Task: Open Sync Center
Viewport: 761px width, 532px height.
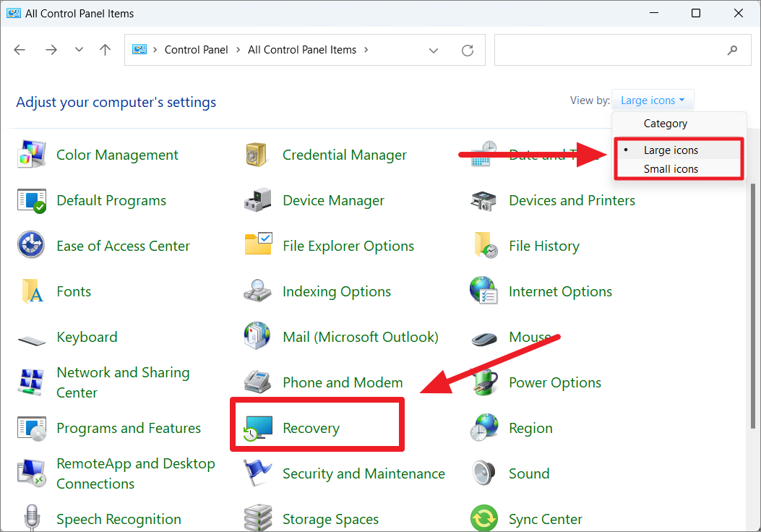Action: point(546,519)
